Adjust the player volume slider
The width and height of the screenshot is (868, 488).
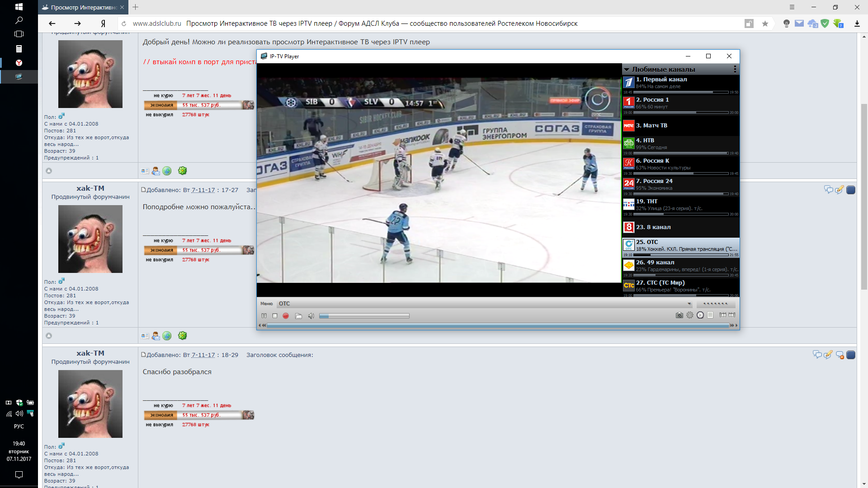364,316
